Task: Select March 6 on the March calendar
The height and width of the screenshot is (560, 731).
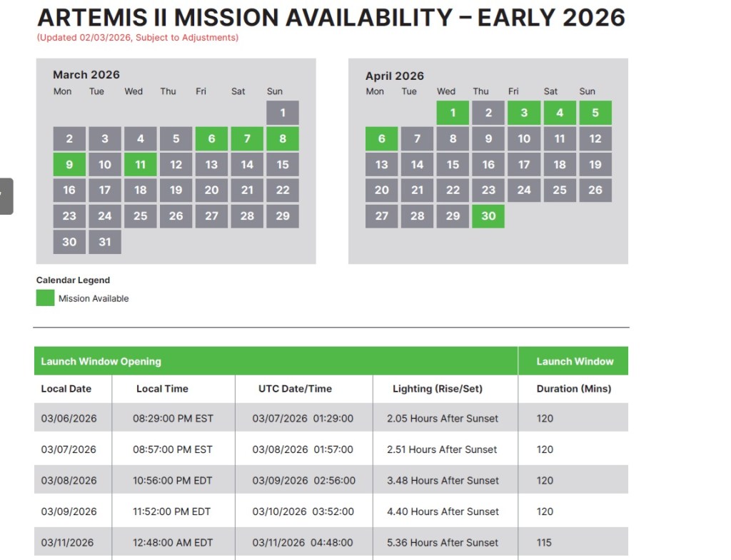Action: (211, 139)
